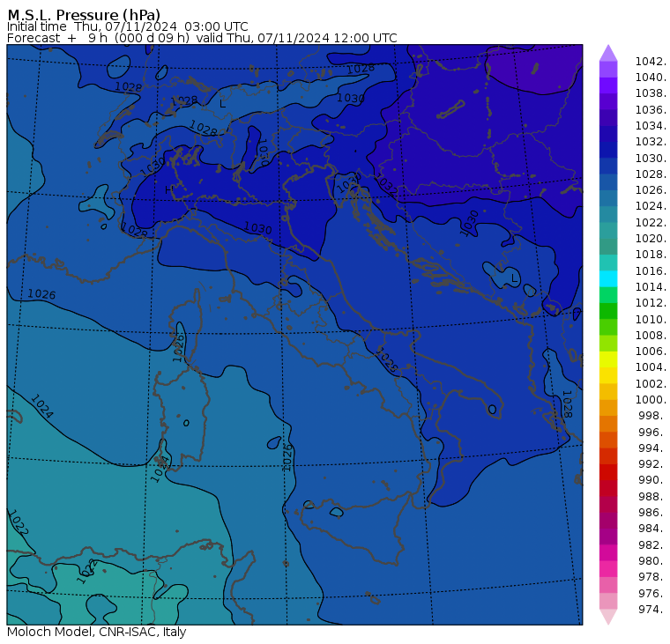Click the '994.' colorbar label

pos(652,448)
